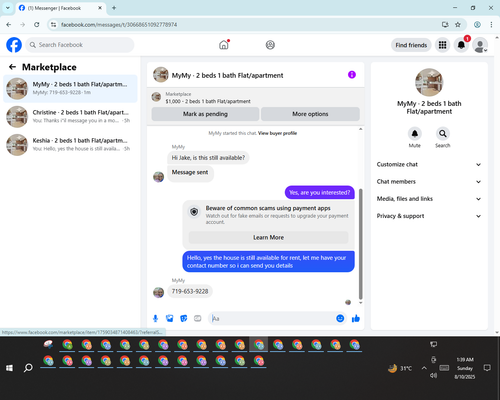
Task: Click the 'Yes, are you interested?' message
Action: click(319, 192)
